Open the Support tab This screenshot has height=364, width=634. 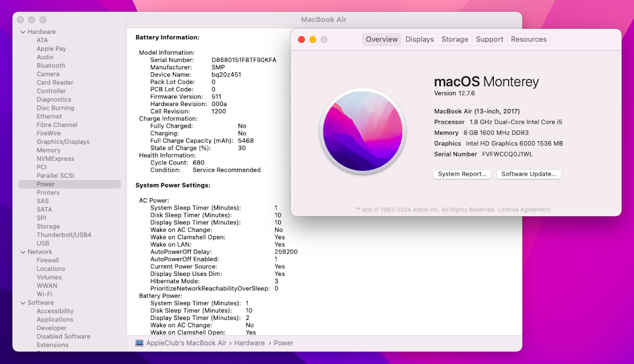[489, 39]
